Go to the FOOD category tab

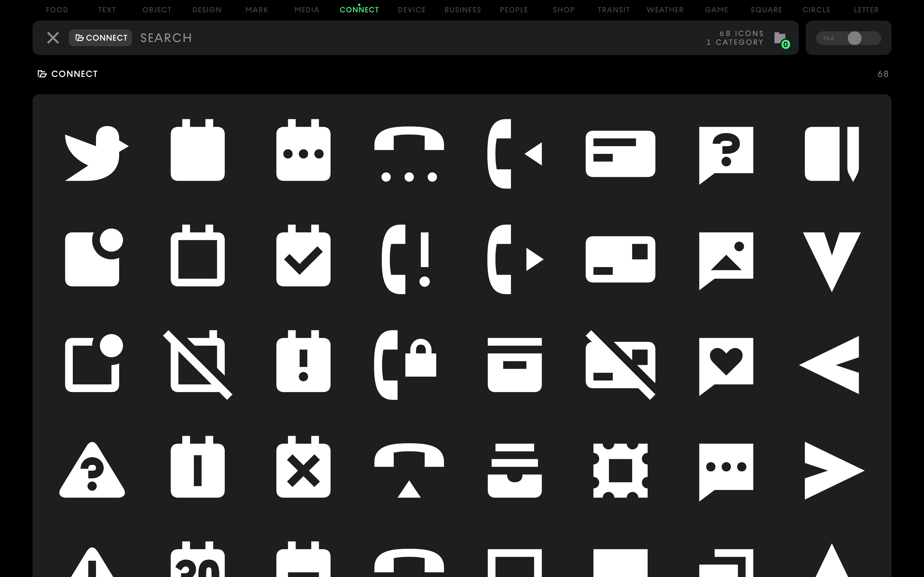pos(57,10)
